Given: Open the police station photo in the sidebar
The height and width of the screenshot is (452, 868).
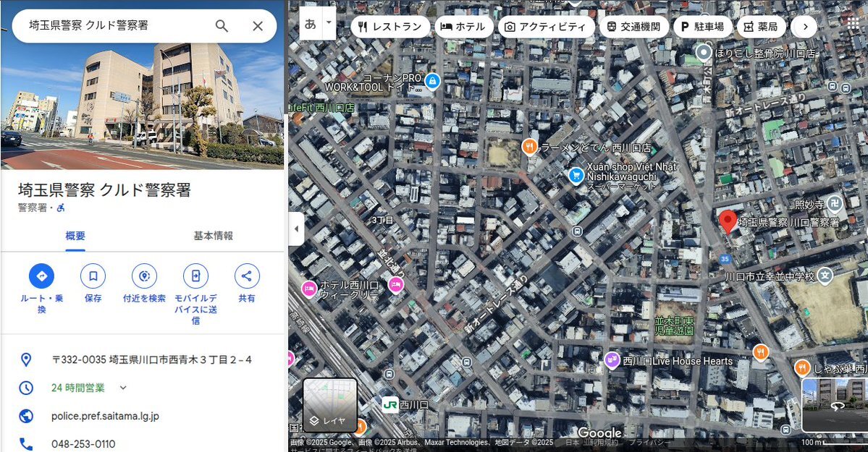Looking at the screenshot, I should (x=142, y=106).
